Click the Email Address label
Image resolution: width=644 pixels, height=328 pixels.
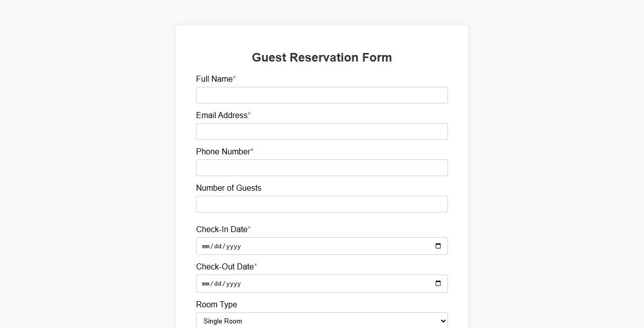pos(221,115)
